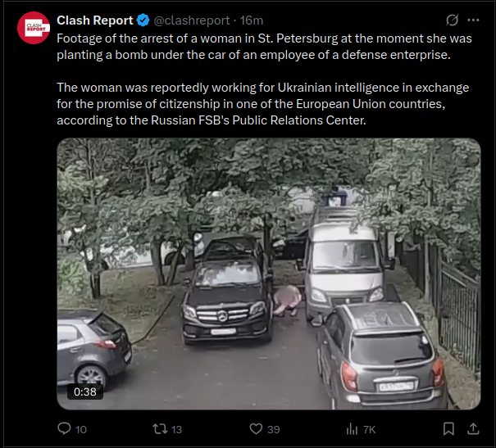
Task: Click the blue verified badge
Action: coord(143,20)
